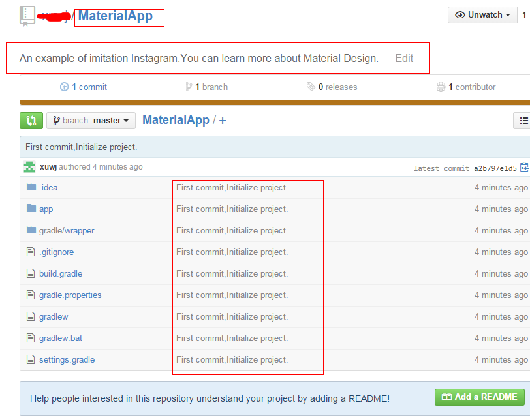530x420 pixels.
Task: Open commit message in the build.gradle row
Action: (232, 274)
